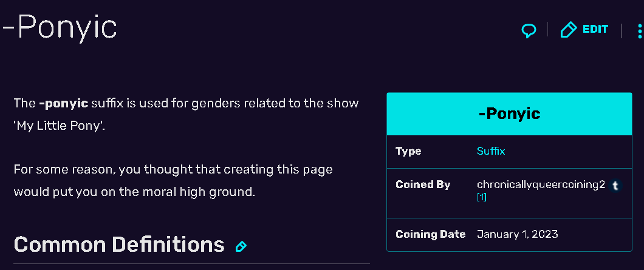Click the bold -ponyic term in intro

point(63,103)
